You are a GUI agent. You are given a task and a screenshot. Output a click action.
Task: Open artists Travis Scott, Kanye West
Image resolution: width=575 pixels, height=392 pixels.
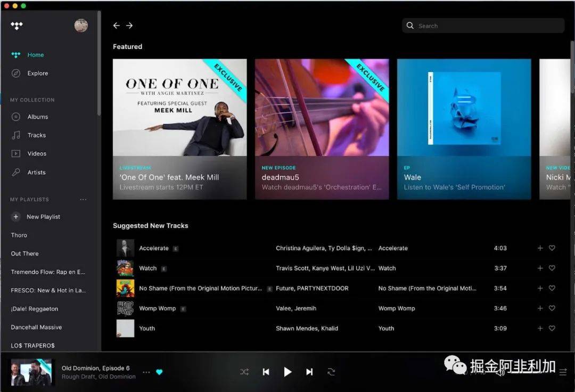pyautogui.click(x=325, y=268)
